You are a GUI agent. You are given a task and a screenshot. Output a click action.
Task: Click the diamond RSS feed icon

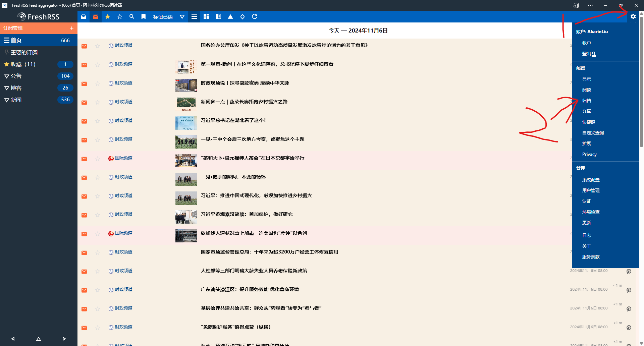tap(243, 16)
